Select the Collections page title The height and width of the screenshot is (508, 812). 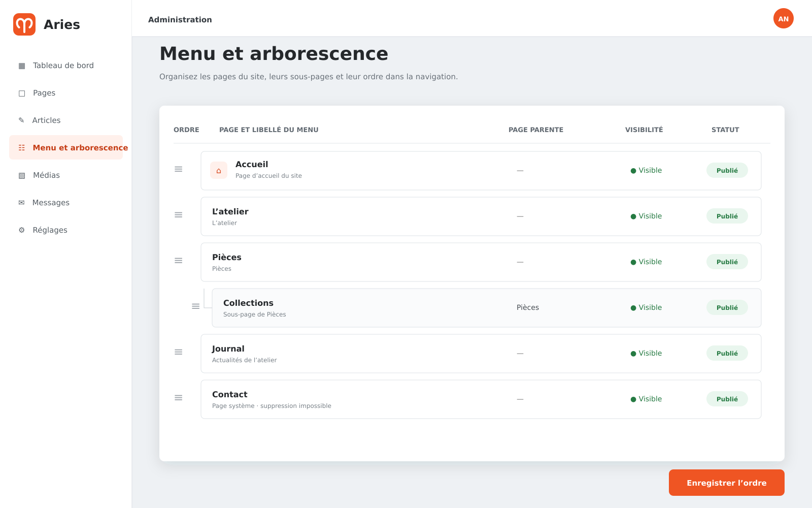248,303
